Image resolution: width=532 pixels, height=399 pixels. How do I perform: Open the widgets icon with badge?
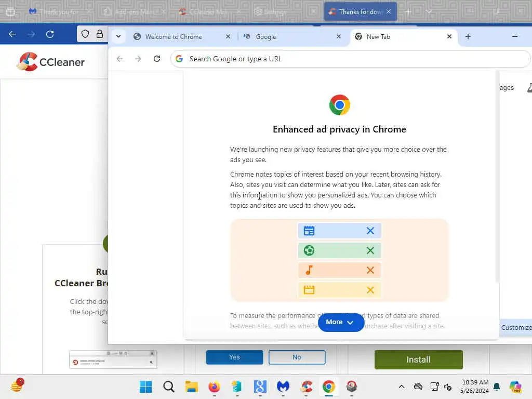point(17,386)
